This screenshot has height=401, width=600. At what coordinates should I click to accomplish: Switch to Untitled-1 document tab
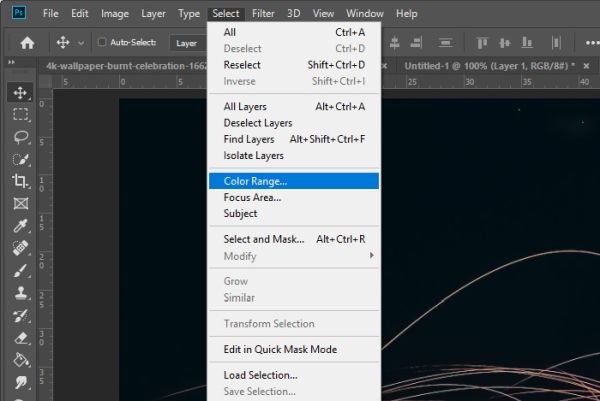point(490,66)
